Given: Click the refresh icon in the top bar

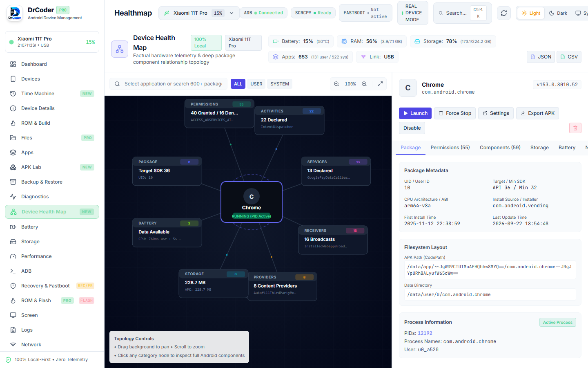Looking at the screenshot, I should point(504,13).
